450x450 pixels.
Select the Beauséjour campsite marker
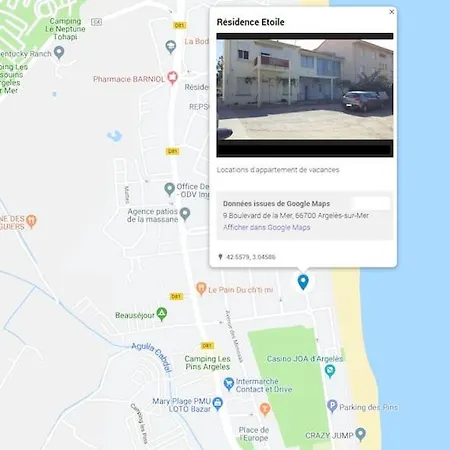162,314
